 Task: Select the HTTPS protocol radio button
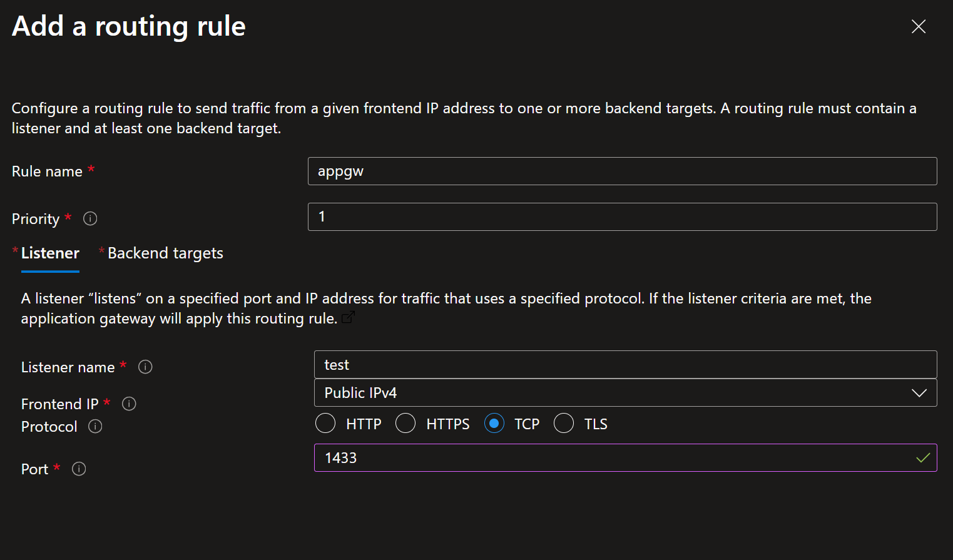click(405, 423)
